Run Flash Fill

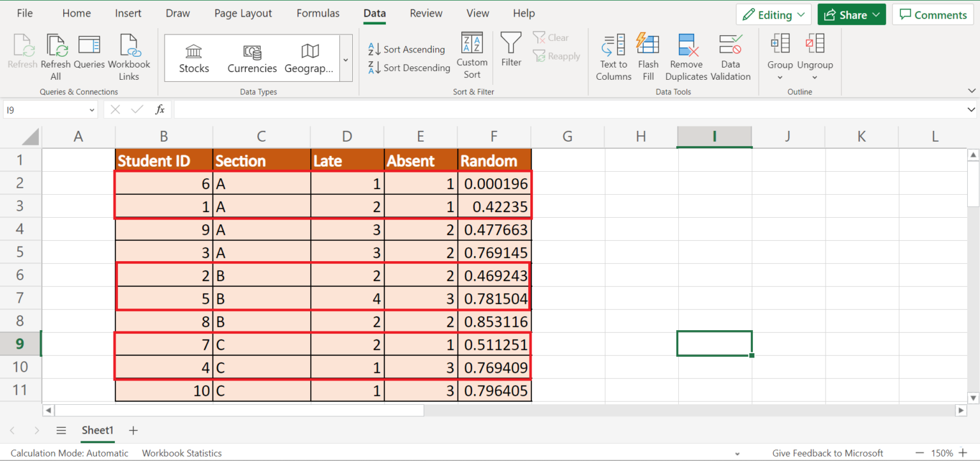pyautogui.click(x=648, y=56)
